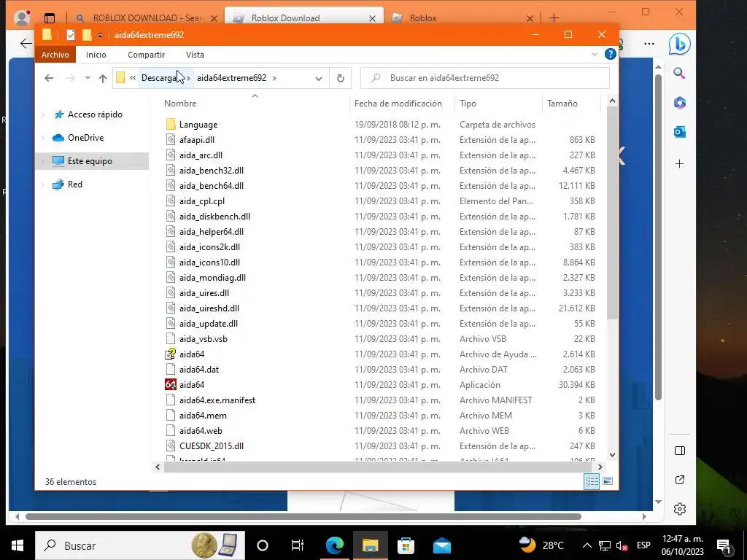Open the address bar history dropdown
The width and height of the screenshot is (747, 560).
319,78
